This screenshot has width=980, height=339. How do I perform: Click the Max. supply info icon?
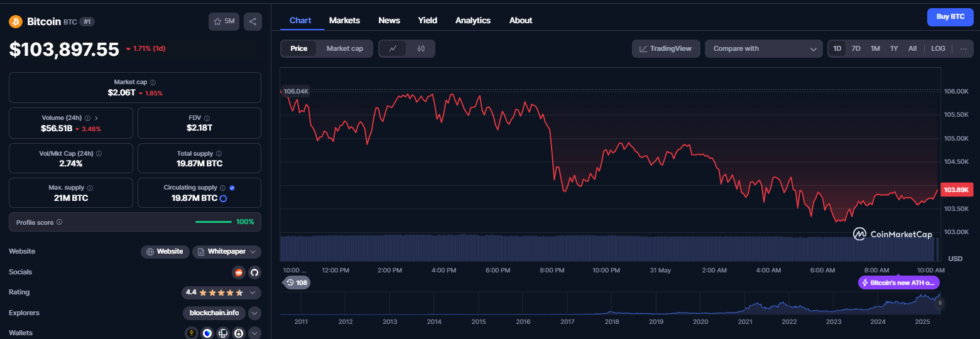(x=90, y=188)
